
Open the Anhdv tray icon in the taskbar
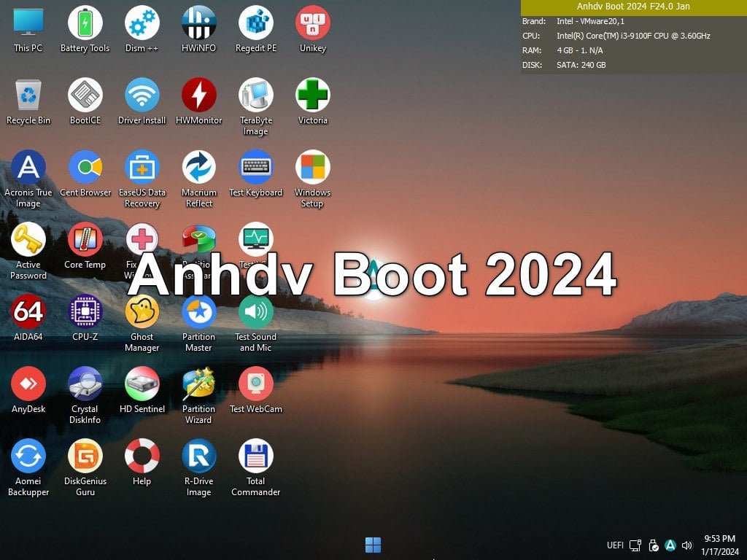pos(670,545)
